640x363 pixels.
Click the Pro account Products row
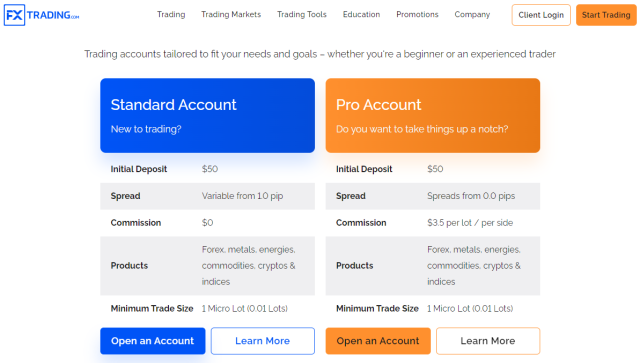tap(433, 266)
